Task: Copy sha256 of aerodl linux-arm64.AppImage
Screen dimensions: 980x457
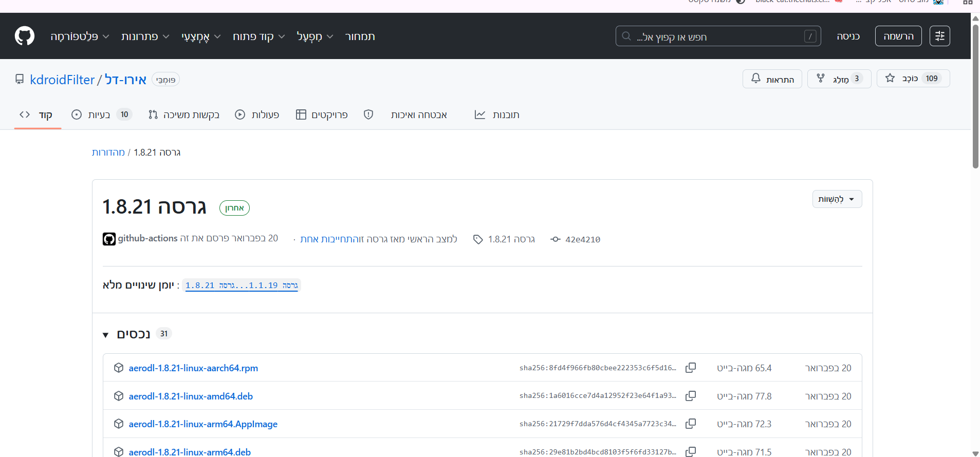Action: (x=691, y=424)
